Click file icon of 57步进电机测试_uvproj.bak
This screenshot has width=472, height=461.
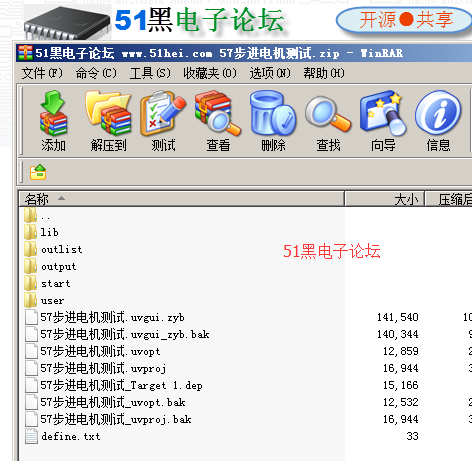point(31,419)
